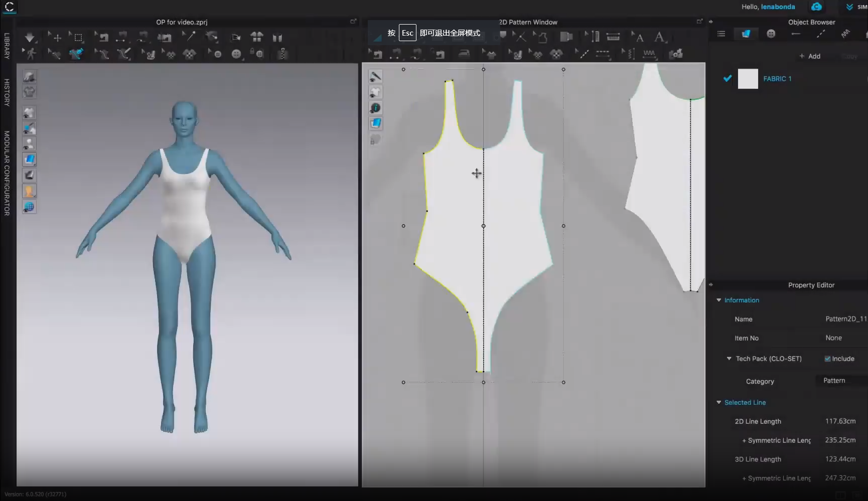Click the top needle icon in 2D viewport sidebar
Image resolution: width=868 pixels, height=501 pixels.
tap(375, 76)
